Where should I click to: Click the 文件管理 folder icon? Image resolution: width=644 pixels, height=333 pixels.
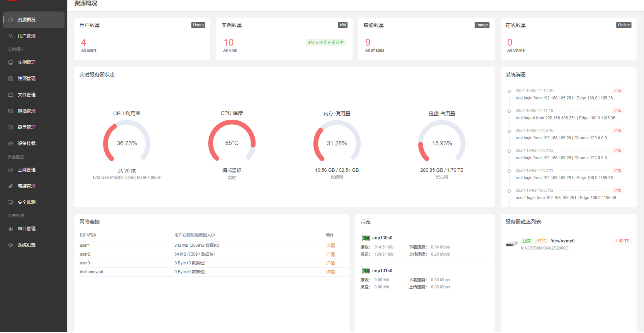click(10, 95)
